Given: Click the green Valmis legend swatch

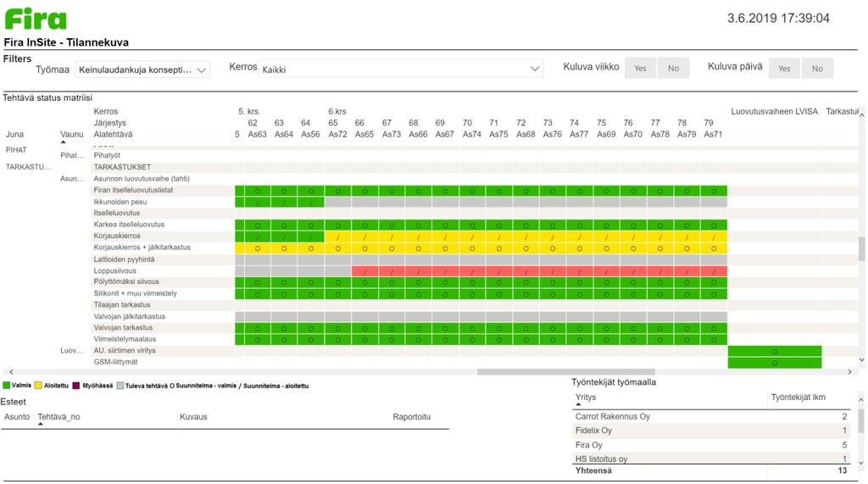Looking at the screenshot, I should [7, 386].
